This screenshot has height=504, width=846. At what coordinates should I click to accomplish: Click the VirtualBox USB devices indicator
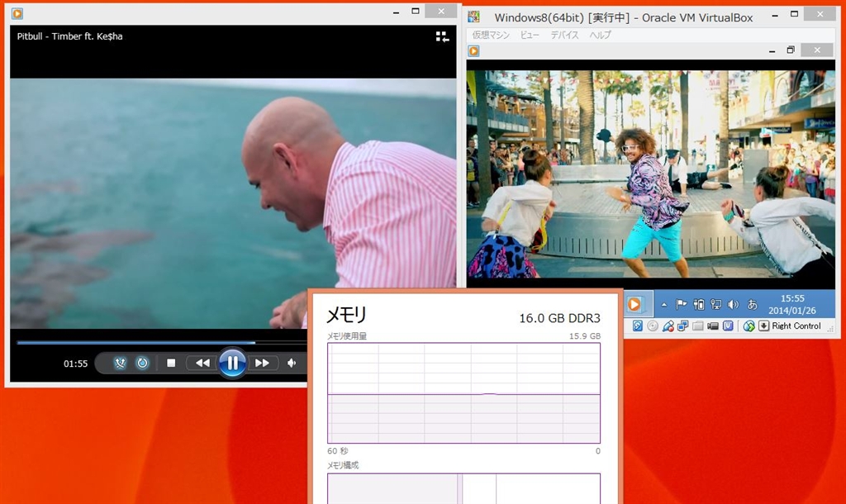tap(668, 326)
